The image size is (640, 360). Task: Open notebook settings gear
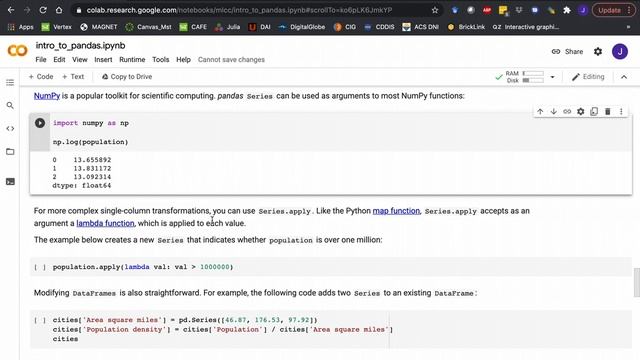click(x=598, y=51)
